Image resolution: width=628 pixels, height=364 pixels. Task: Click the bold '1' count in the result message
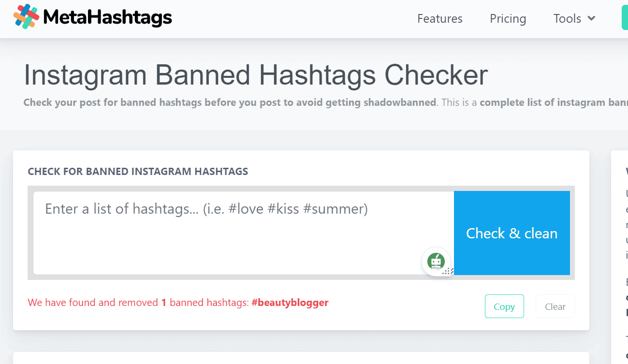point(164,303)
